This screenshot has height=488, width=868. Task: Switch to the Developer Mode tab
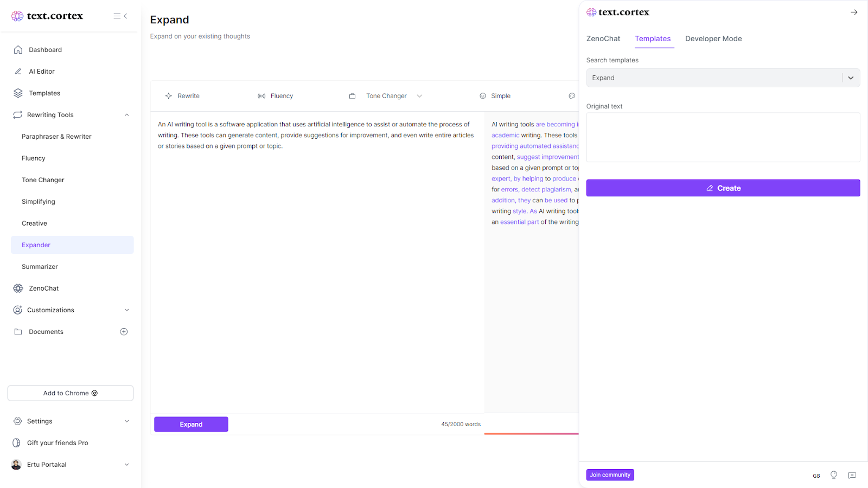click(x=713, y=39)
